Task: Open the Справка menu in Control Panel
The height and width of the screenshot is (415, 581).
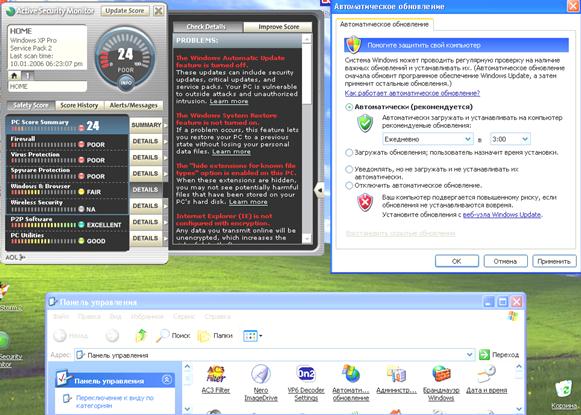Action: click(x=217, y=317)
